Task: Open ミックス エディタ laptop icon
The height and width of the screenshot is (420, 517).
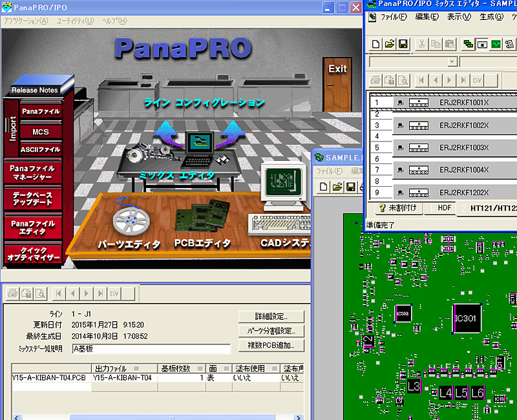Action: (199, 150)
